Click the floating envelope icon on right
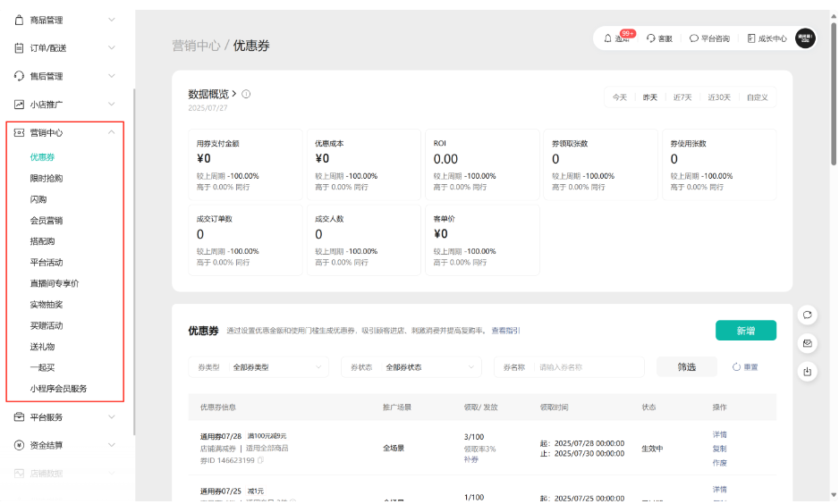This screenshot has height=504, width=839. [x=807, y=343]
